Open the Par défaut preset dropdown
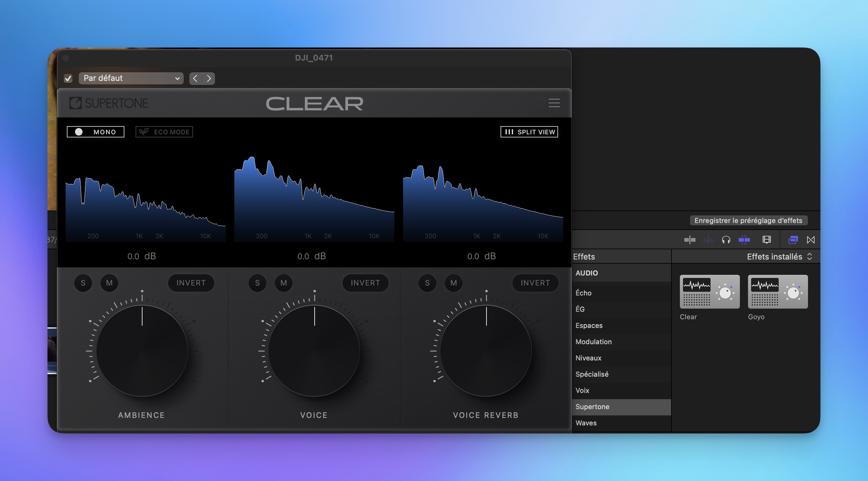The height and width of the screenshot is (481, 868). [x=131, y=78]
